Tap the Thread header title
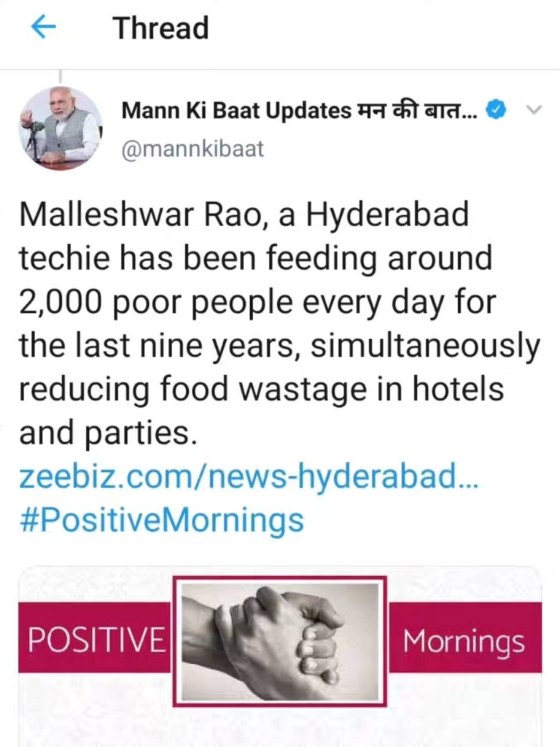The image size is (560, 747). click(160, 28)
